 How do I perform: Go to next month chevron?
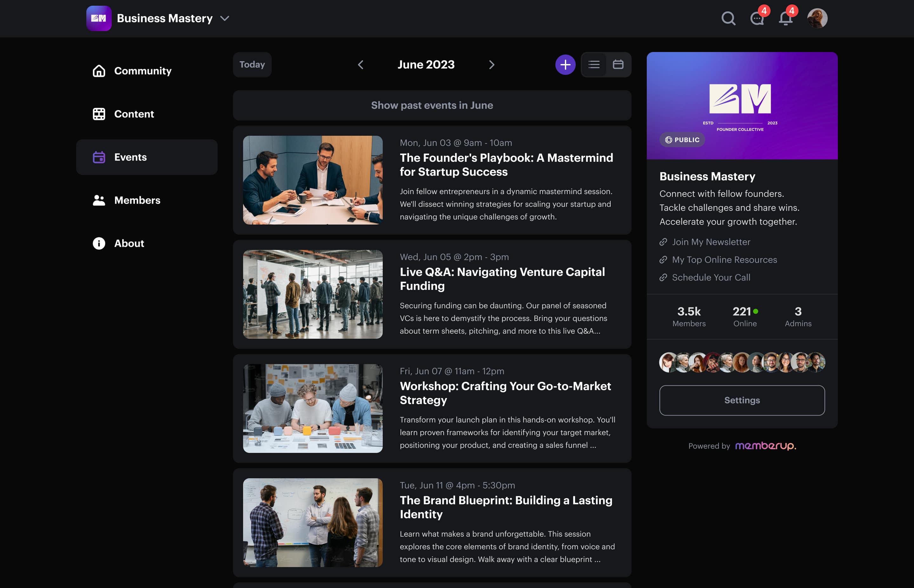[x=492, y=64]
